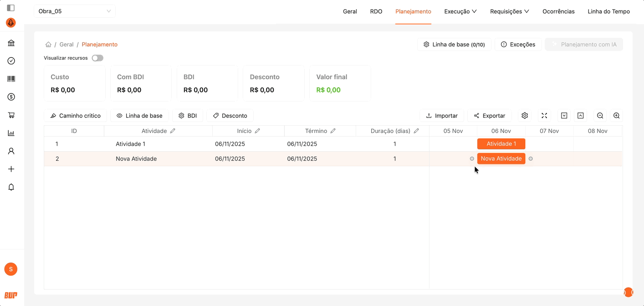
Task: Click the barcode icon in sidebar
Action: pyautogui.click(x=11, y=79)
